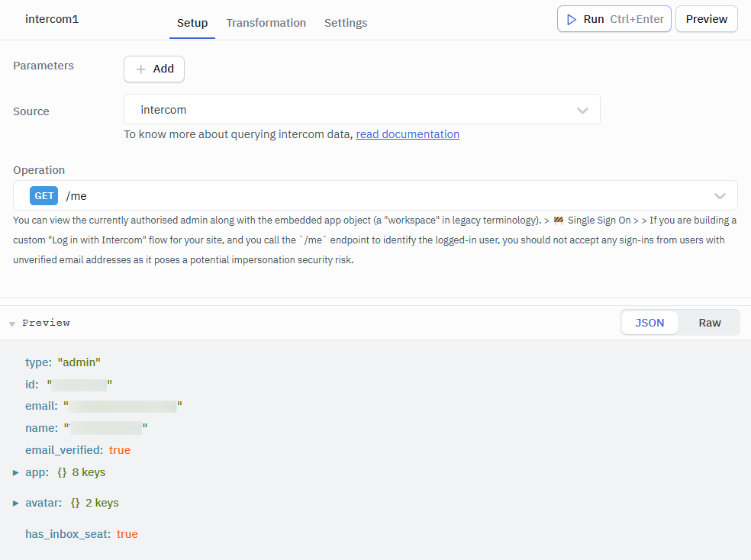Click the avatar 2 keys summary
This screenshot has width=751, height=560.
95,504
